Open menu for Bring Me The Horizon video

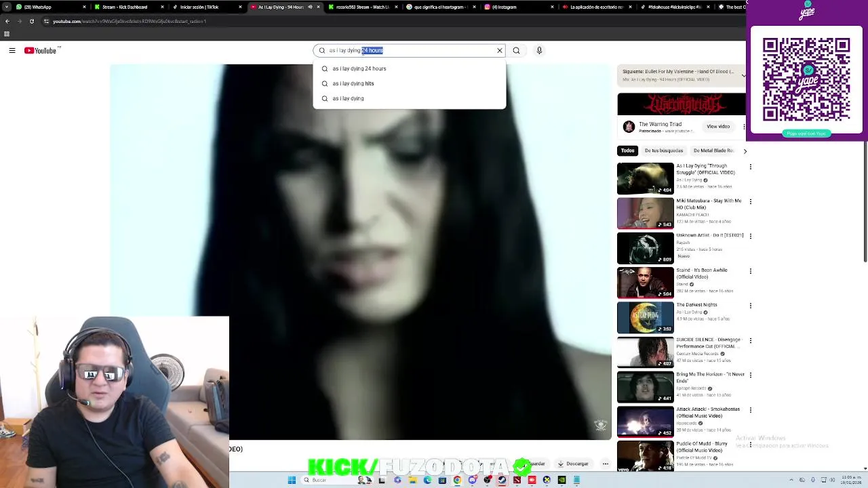coord(750,375)
